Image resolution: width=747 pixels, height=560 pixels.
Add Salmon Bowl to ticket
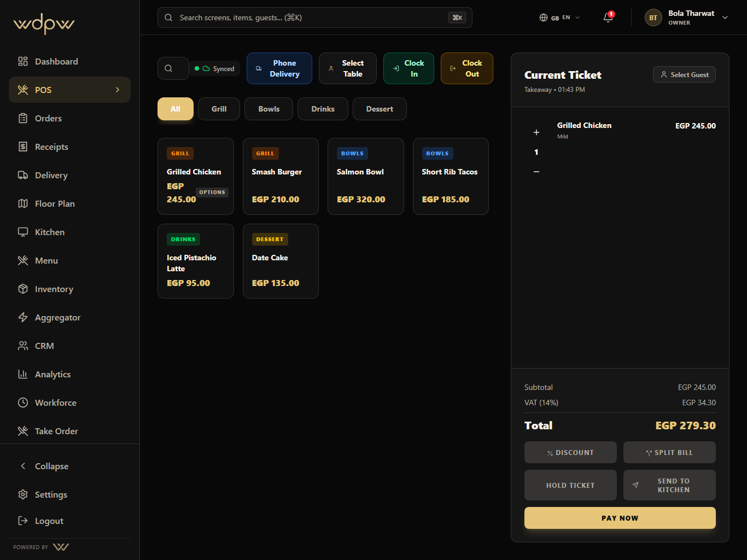click(366, 176)
